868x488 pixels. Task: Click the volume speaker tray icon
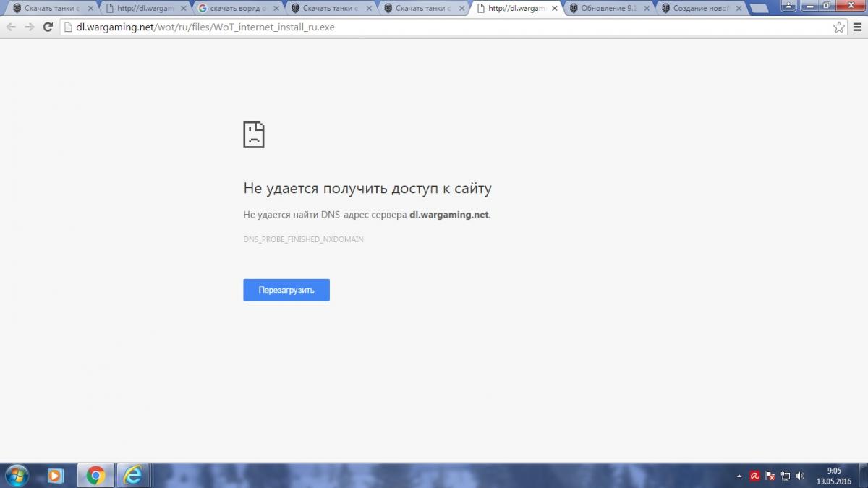[x=800, y=476]
